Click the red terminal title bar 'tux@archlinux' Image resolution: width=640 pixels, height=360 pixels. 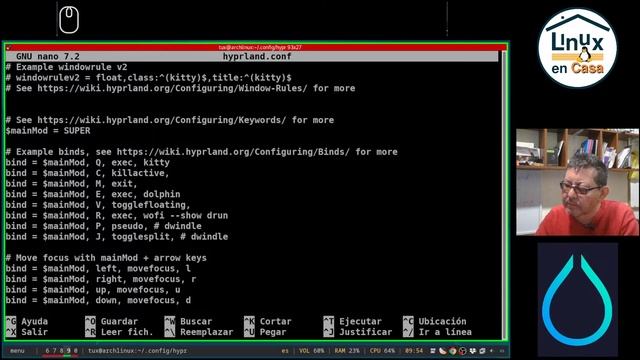[x=256, y=47]
